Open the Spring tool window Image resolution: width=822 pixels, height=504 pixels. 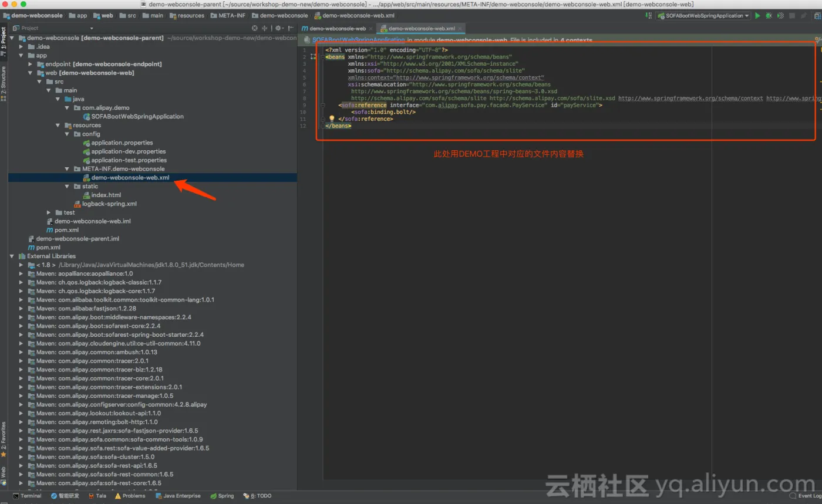222,496
